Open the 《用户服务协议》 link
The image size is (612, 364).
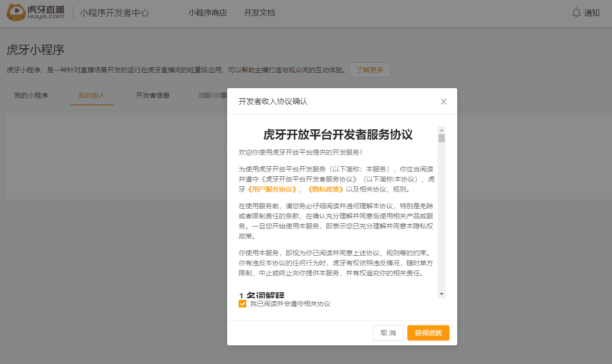[272, 189]
